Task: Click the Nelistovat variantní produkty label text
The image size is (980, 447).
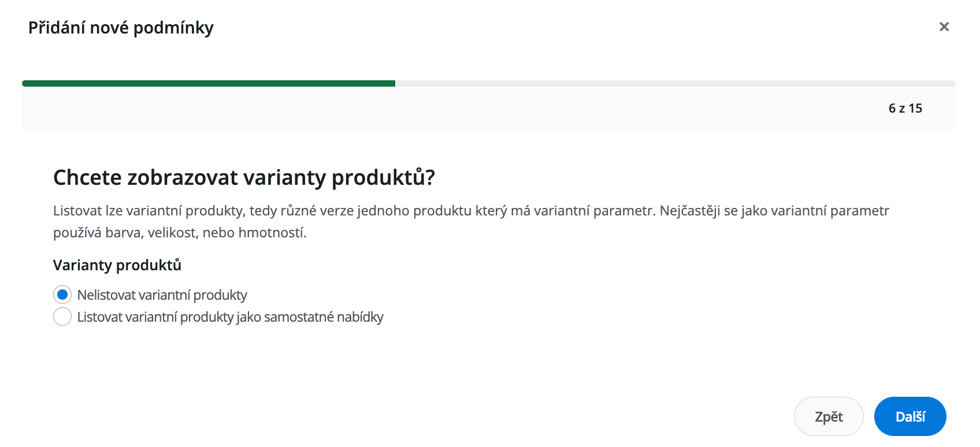Action: (x=162, y=295)
